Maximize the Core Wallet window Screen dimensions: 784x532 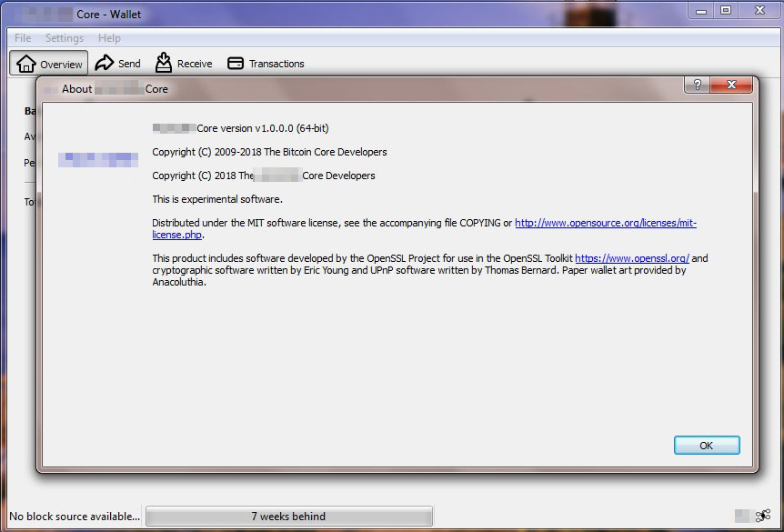coord(726,11)
